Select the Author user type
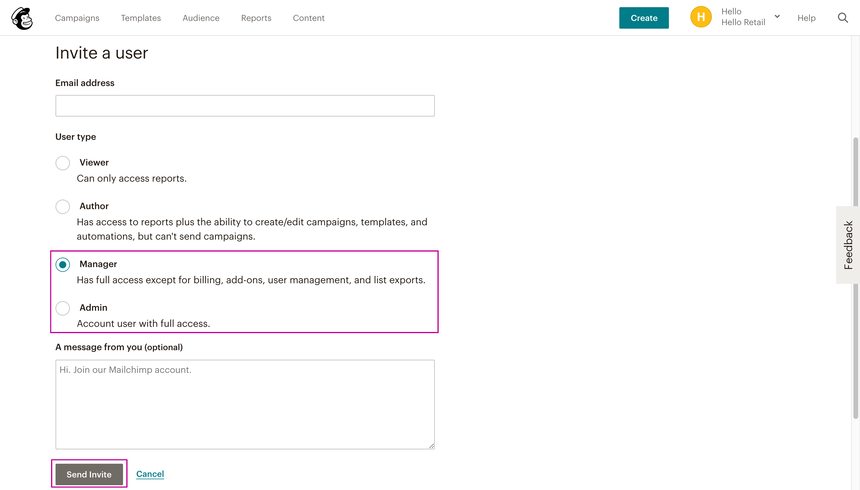 pyautogui.click(x=63, y=207)
